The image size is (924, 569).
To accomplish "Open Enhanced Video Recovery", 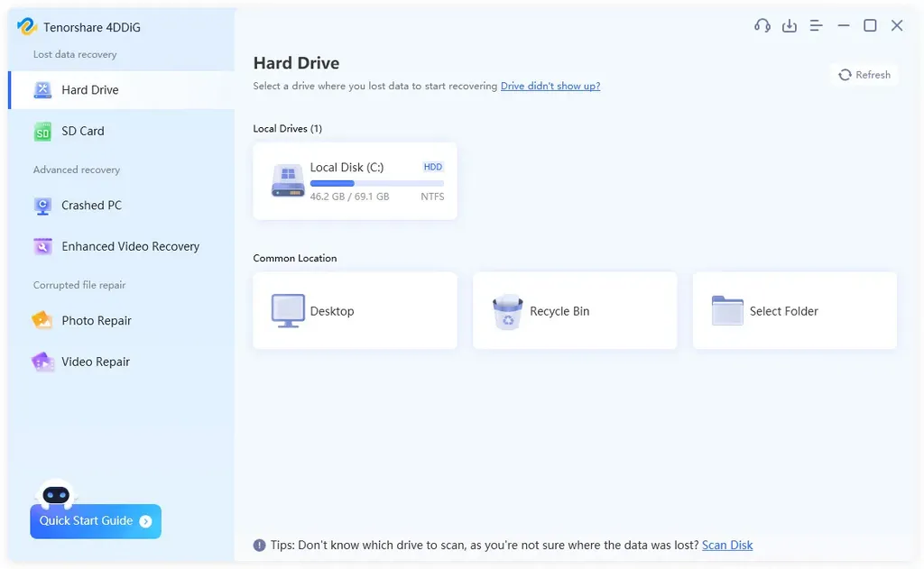I will [x=122, y=246].
